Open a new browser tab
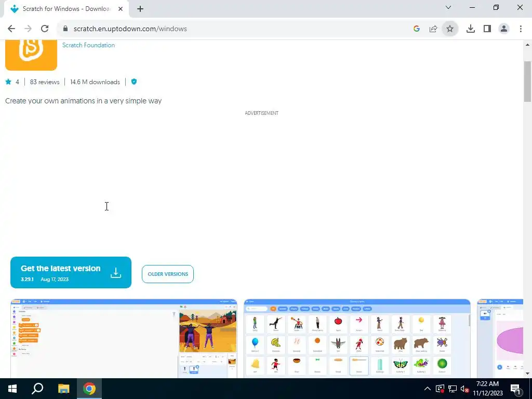This screenshot has width=532, height=399. click(140, 9)
